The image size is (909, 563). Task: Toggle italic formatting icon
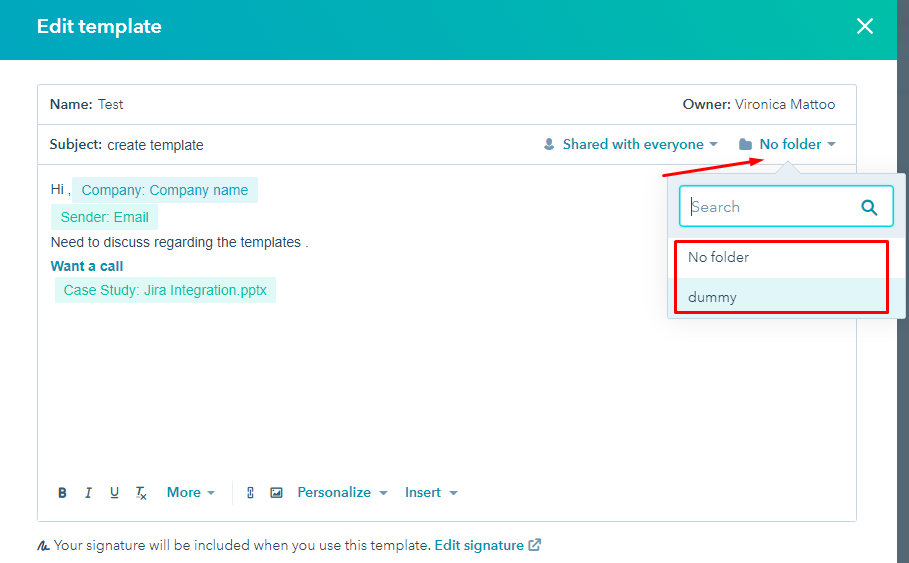[x=88, y=493]
